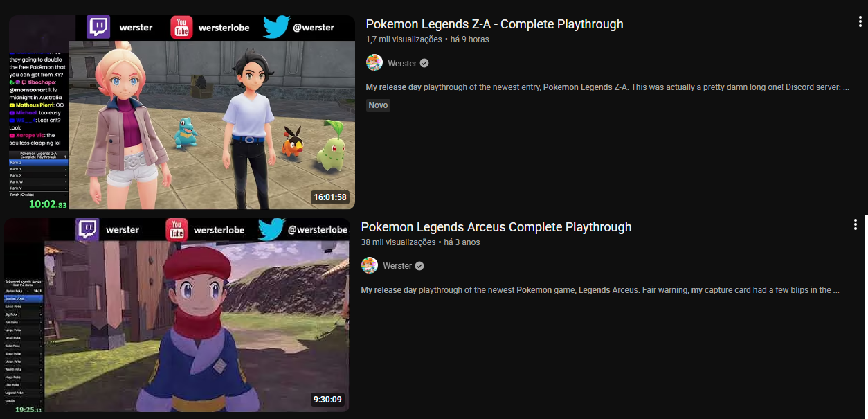Click the Werster channel avatar under the Arceus video

pyautogui.click(x=370, y=266)
